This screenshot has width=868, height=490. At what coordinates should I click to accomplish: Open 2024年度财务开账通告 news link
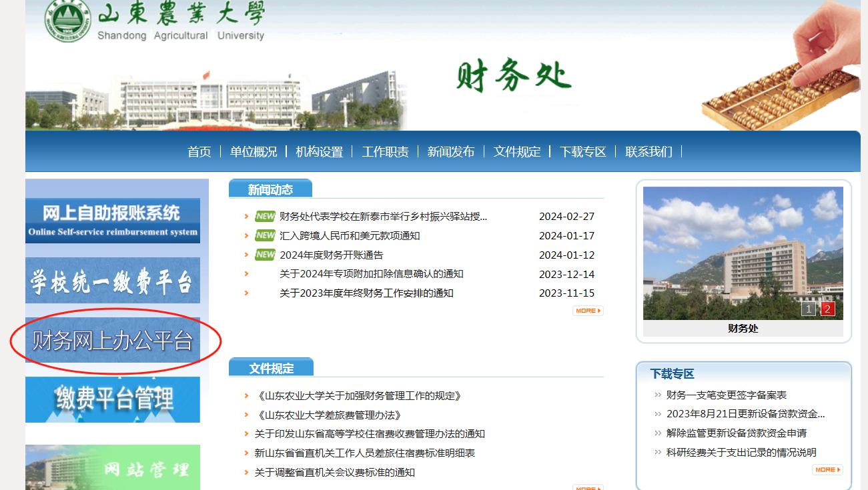(x=331, y=255)
